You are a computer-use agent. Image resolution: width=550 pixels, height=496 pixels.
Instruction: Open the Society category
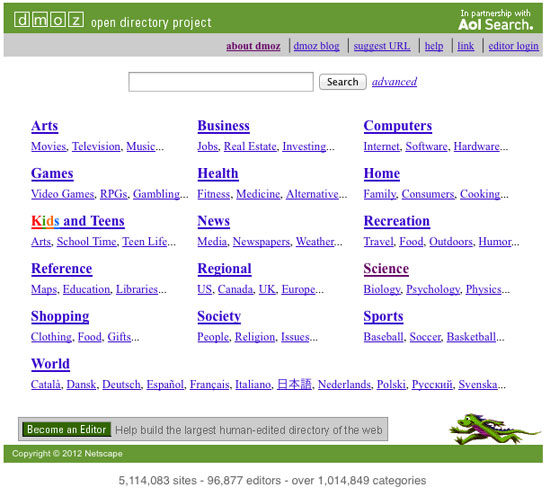click(219, 316)
